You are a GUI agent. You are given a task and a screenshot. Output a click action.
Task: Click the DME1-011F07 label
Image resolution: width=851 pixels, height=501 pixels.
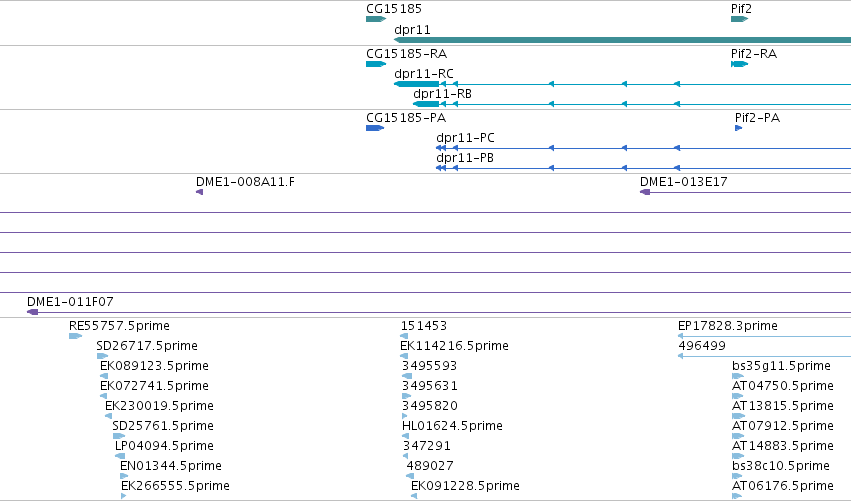pyautogui.click(x=70, y=302)
